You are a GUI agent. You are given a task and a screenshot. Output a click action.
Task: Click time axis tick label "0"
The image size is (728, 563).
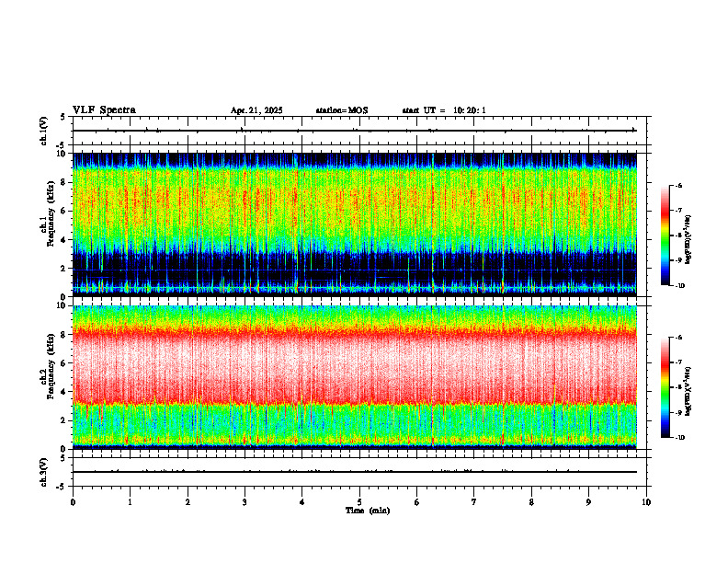73,502
